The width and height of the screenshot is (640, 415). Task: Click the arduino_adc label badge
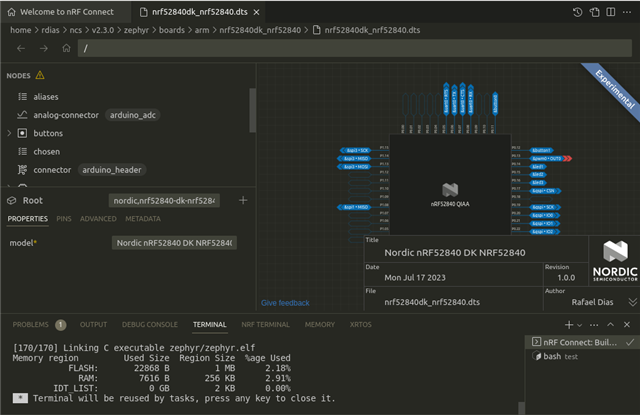click(x=133, y=115)
